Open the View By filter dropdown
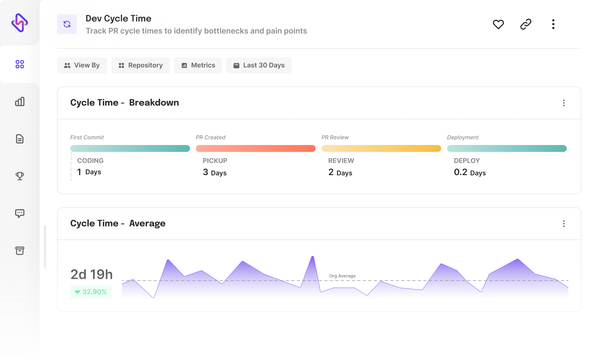Viewport: 599px width, 364px height. pyautogui.click(x=82, y=65)
